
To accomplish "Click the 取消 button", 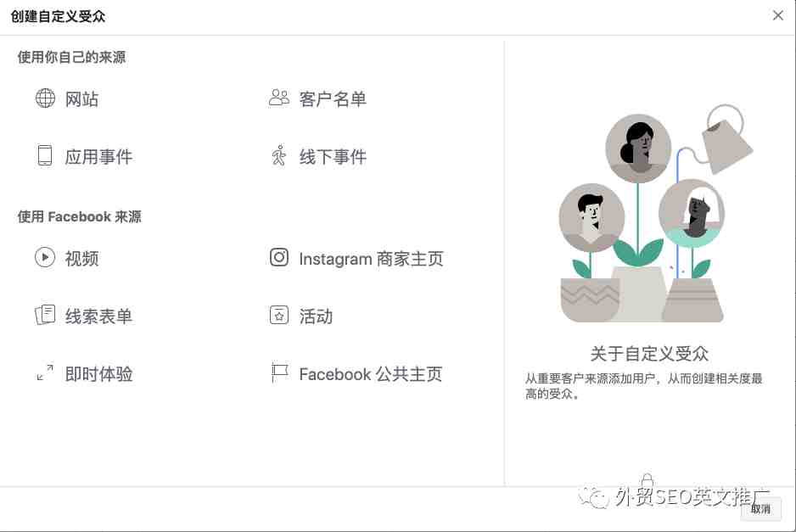I will pos(760,508).
